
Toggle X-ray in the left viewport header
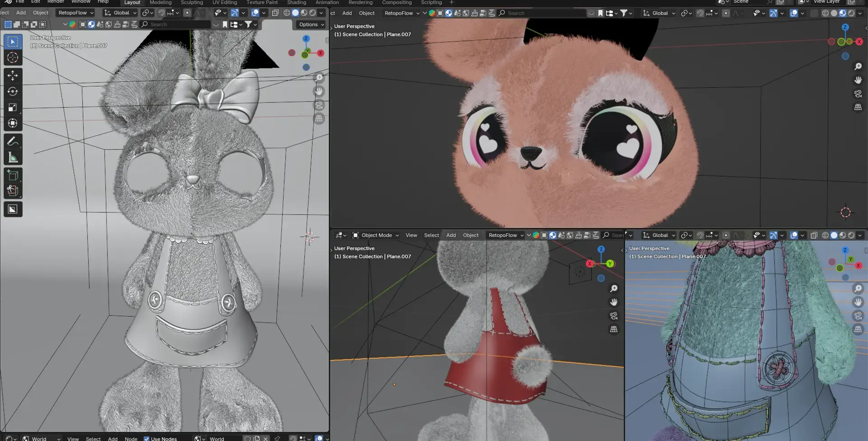click(275, 13)
